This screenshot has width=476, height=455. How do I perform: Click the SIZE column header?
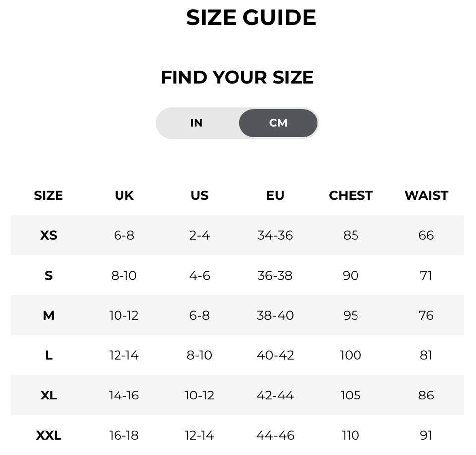[x=49, y=195]
